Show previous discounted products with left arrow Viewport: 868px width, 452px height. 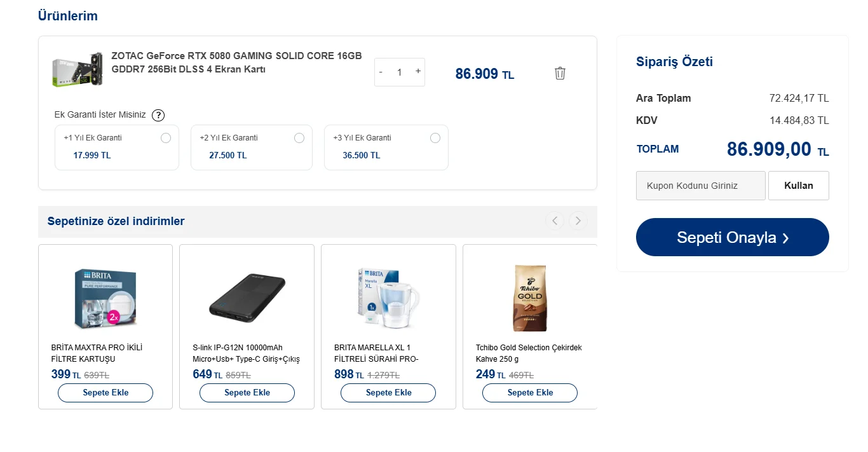(x=555, y=221)
